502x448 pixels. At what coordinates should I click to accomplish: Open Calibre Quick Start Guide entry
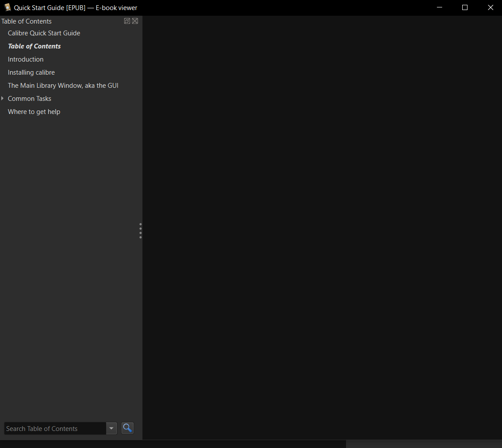(44, 33)
